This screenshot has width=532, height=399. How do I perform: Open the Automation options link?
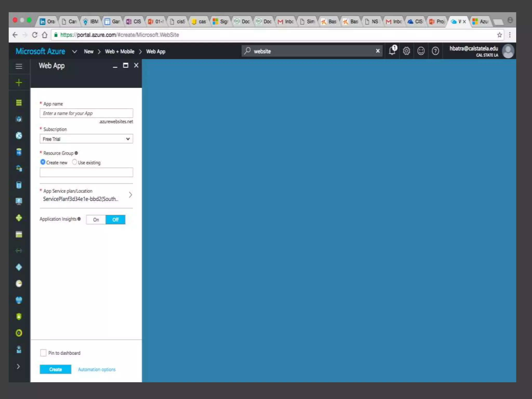97,369
